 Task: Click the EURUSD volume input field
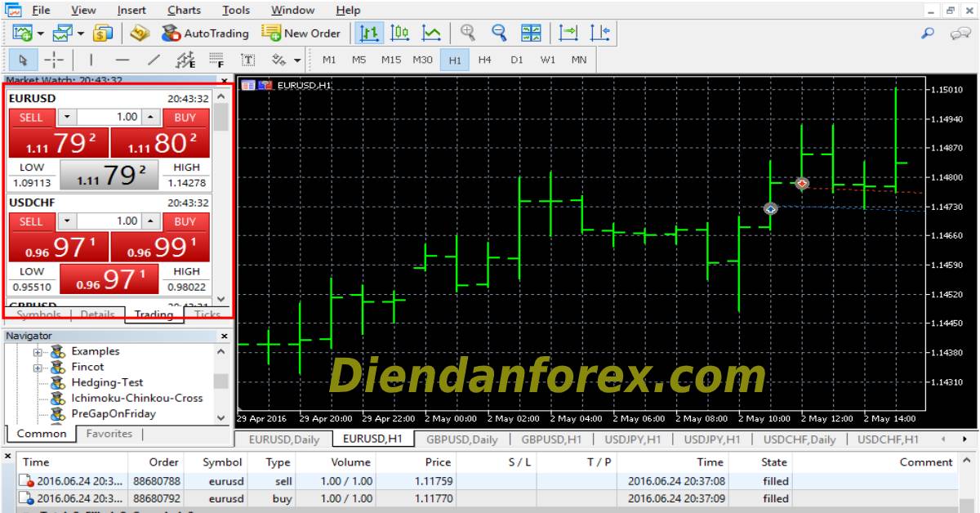[x=109, y=117]
